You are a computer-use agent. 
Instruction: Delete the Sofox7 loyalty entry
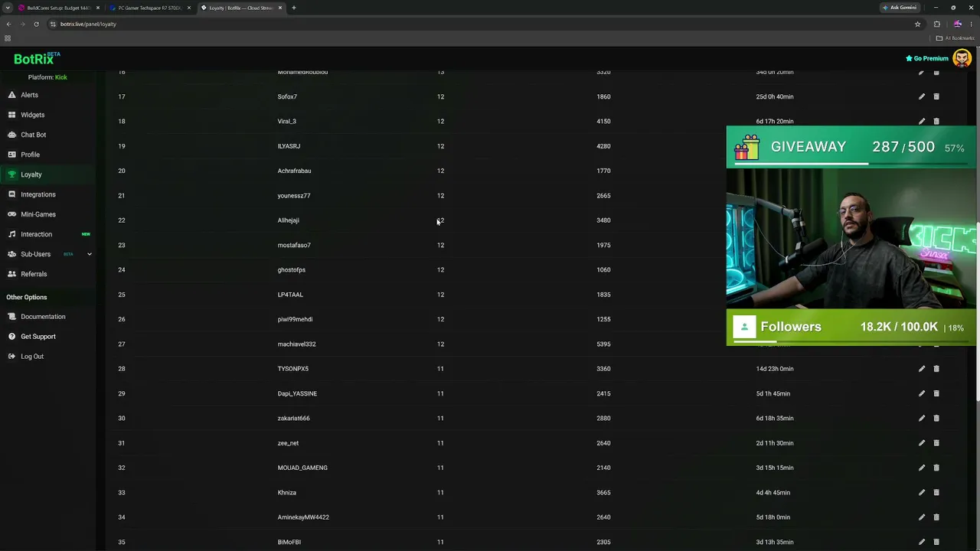coord(936,96)
